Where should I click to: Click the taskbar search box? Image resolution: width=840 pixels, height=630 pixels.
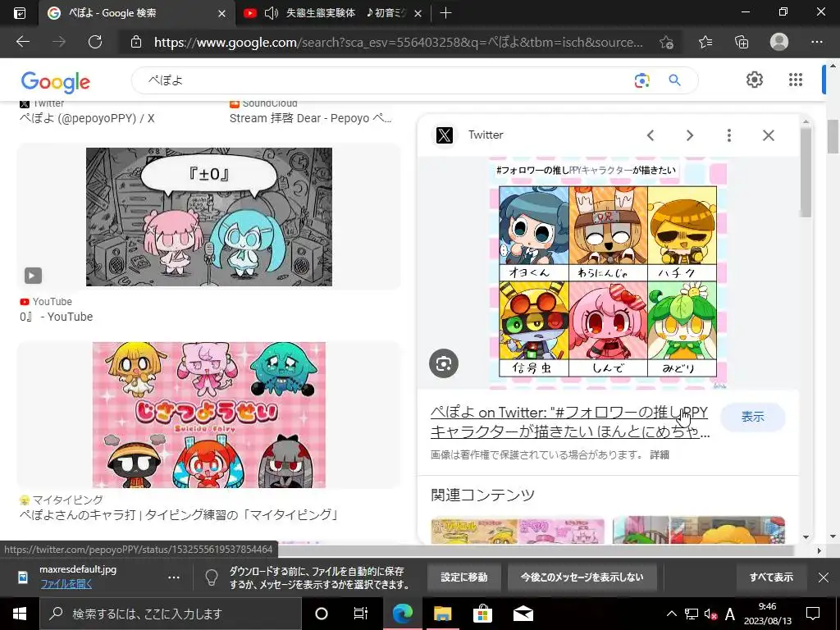coord(171,614)
